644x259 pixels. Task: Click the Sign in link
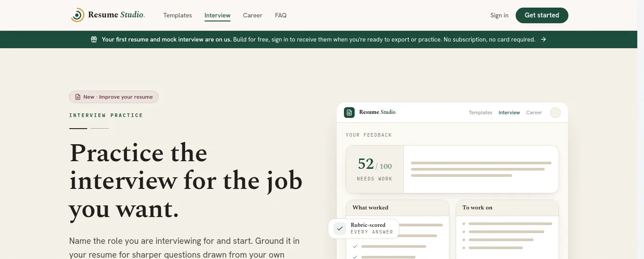tap(500, 15)
